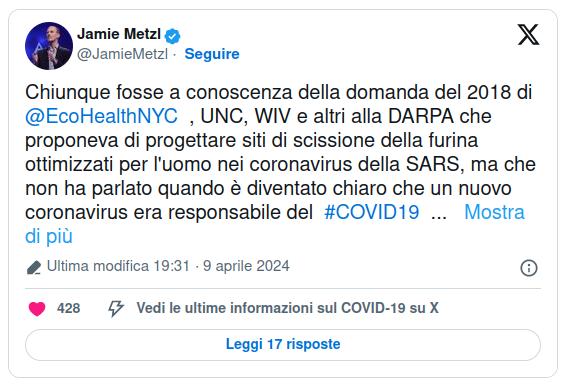Click the blue verified badge
Screen dimensions: 564x380
tap(172, 36)
